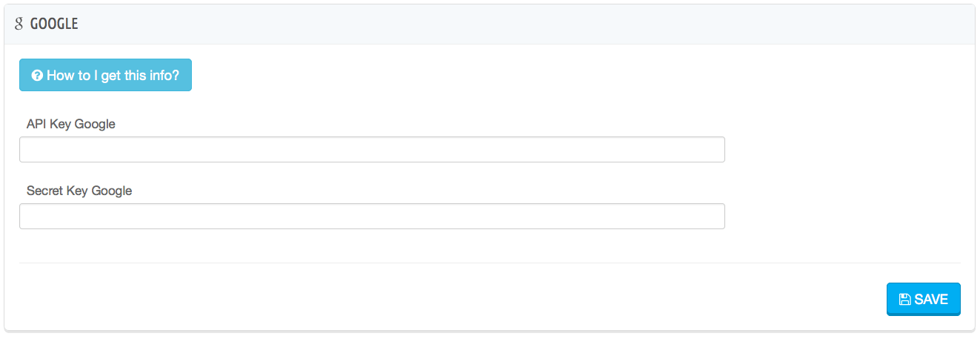Click the 'SAVE' text on the save button

[x=931, y=300]
